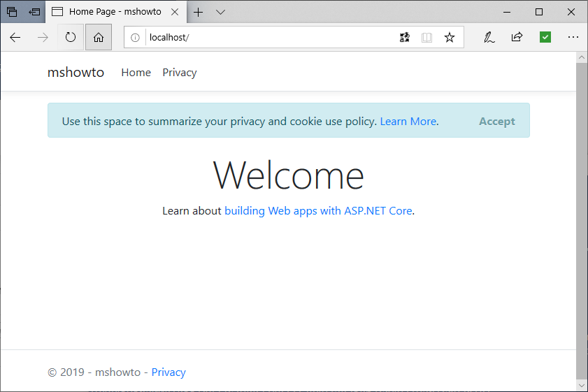Open the Home nav item
The image size is (588, 392).
(x=136, y=73)
